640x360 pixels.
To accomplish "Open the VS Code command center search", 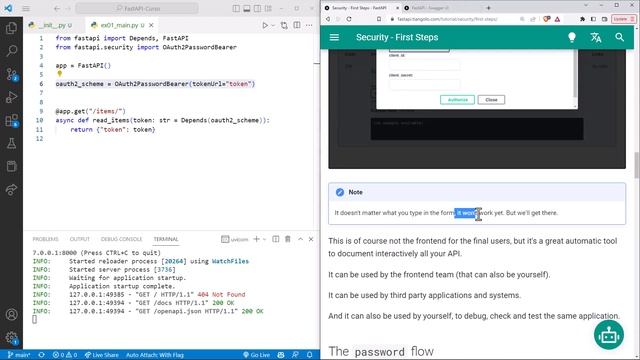I will tap(137, 8).
